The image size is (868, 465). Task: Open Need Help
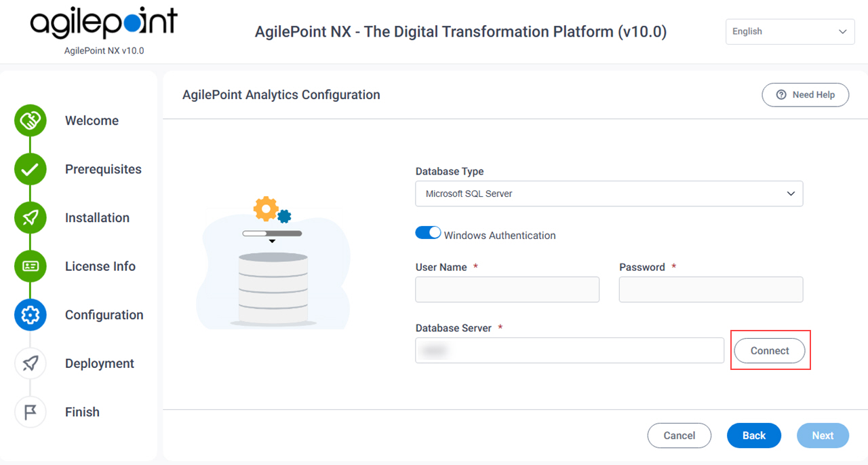806,95
